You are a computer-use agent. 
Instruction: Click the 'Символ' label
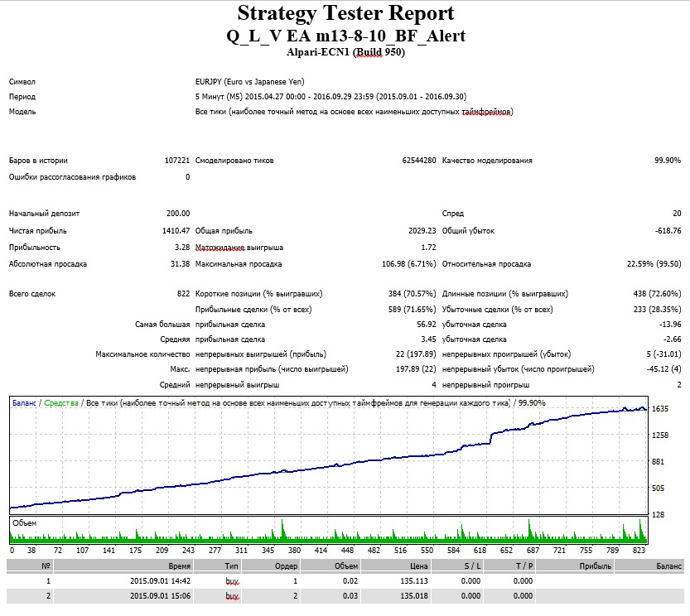pyautogui.click(x=22, y=81)
